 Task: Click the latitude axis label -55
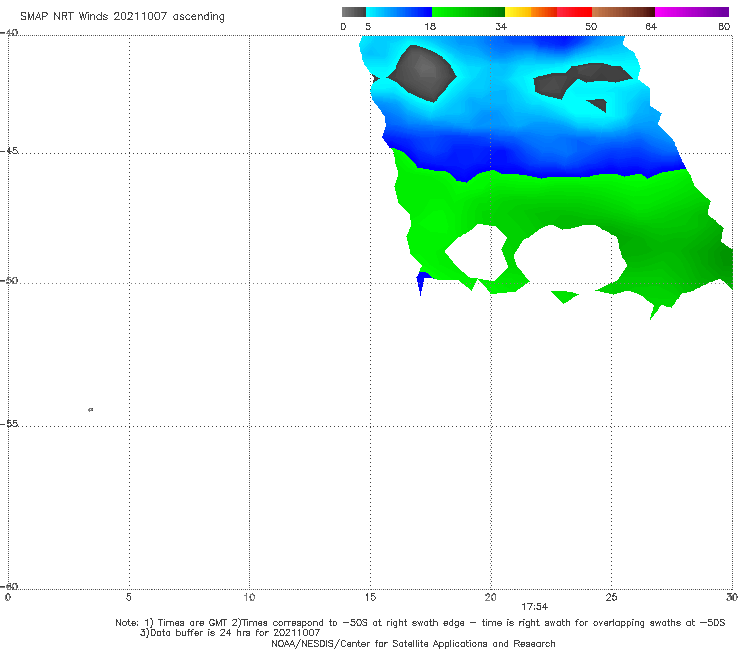coord(9,423)
